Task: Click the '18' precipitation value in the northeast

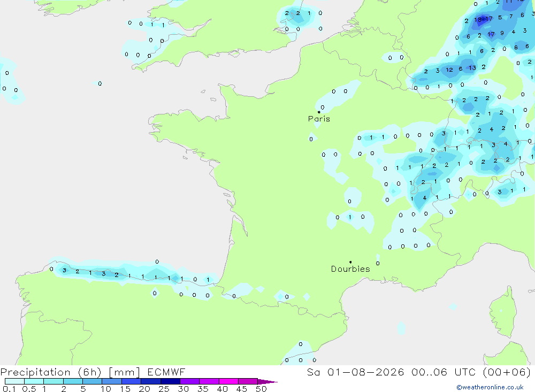Action: 478,19
